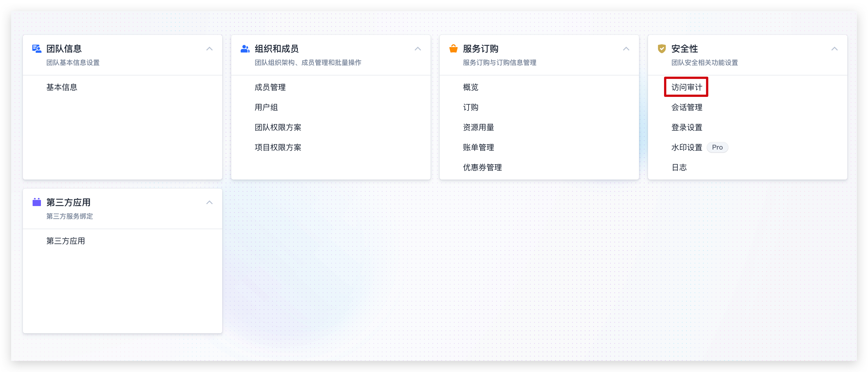Collapse the 组织和成员 card chevron

pyautogui.click(x=418, y=49)
